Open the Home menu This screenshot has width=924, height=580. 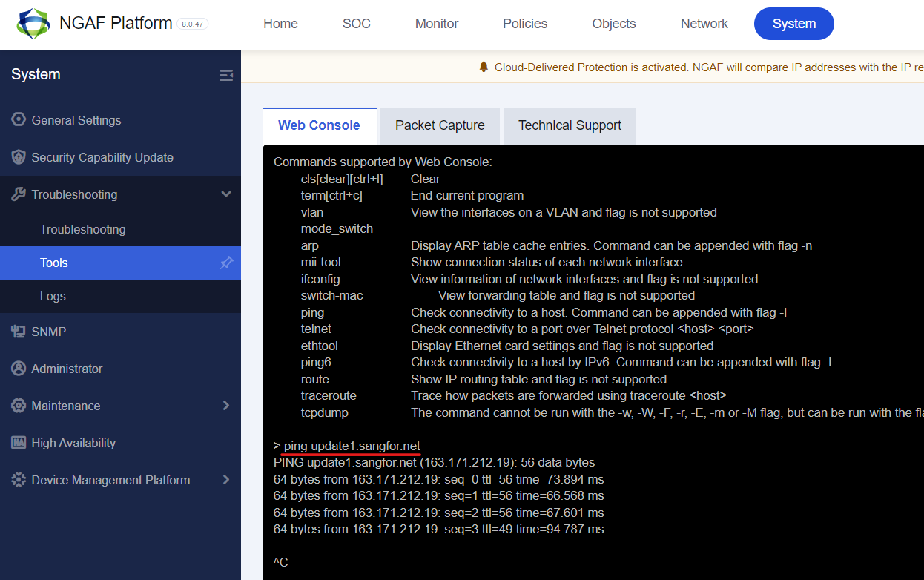[280, 24]
